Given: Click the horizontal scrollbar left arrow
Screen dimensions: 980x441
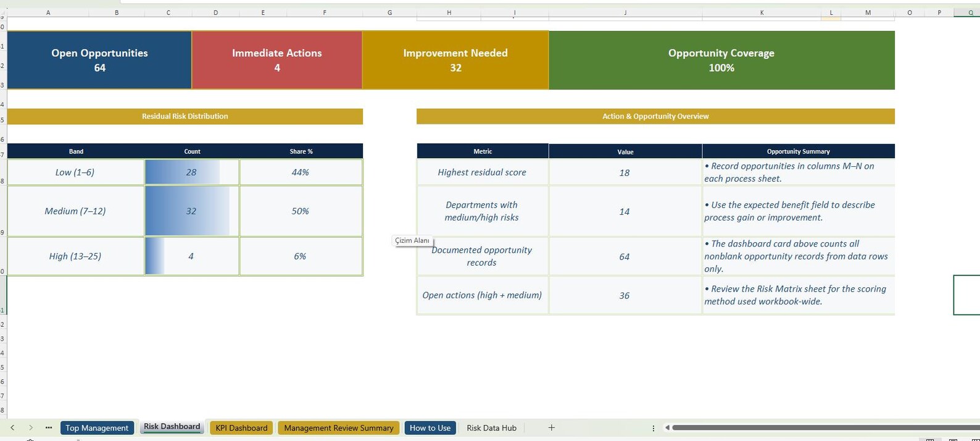Looking at the screenshot, I should (x=667, y=427).
